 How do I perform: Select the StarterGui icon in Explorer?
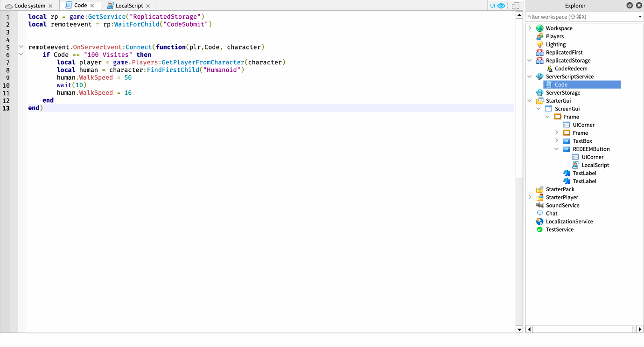point(540,101)
